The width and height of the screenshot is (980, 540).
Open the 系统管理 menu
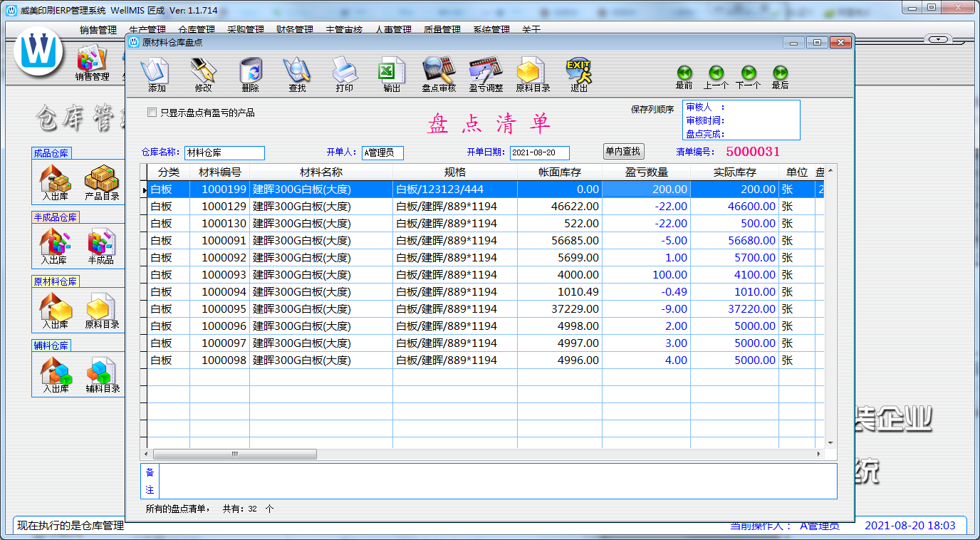coord(491,30)
